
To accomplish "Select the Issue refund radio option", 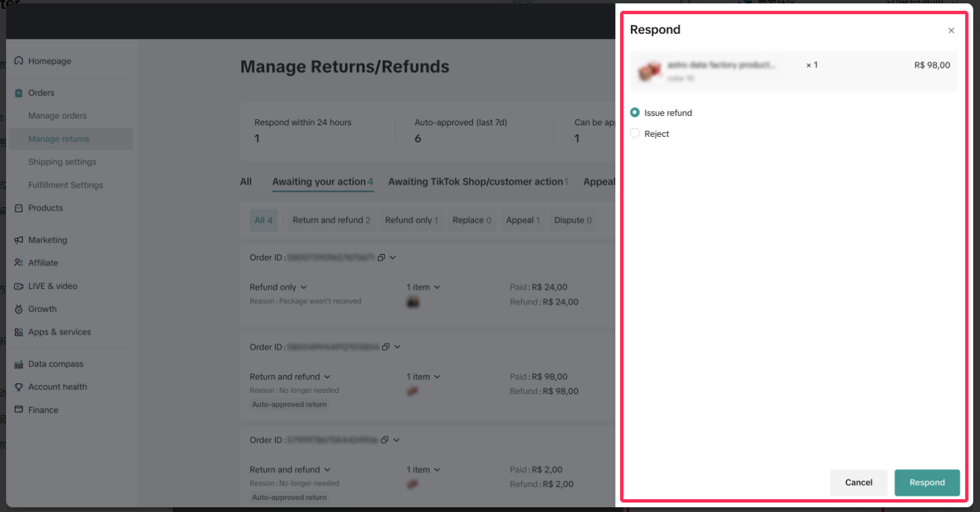I will (x=635, y=113).
